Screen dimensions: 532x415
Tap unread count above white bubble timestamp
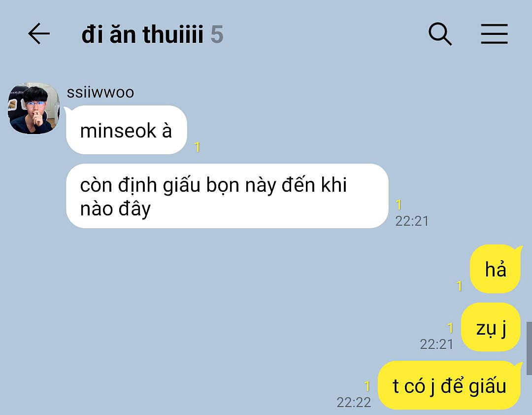(x=399, y=205)
